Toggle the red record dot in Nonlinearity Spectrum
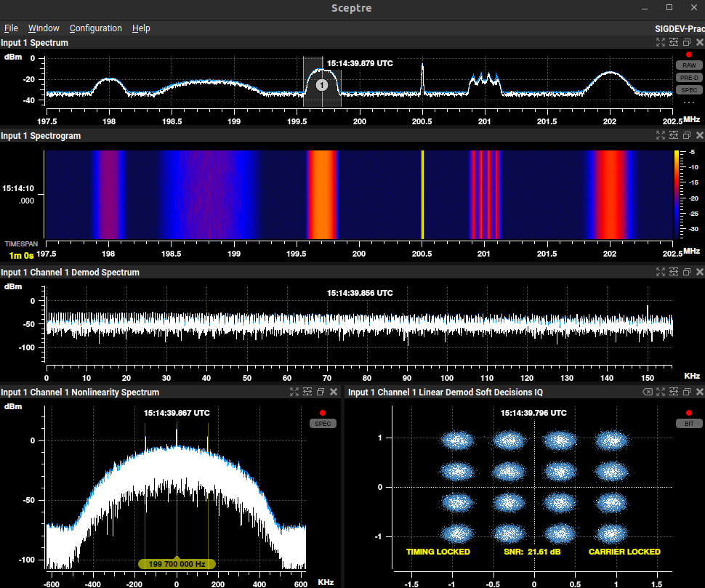 click(x=322, y=413)
